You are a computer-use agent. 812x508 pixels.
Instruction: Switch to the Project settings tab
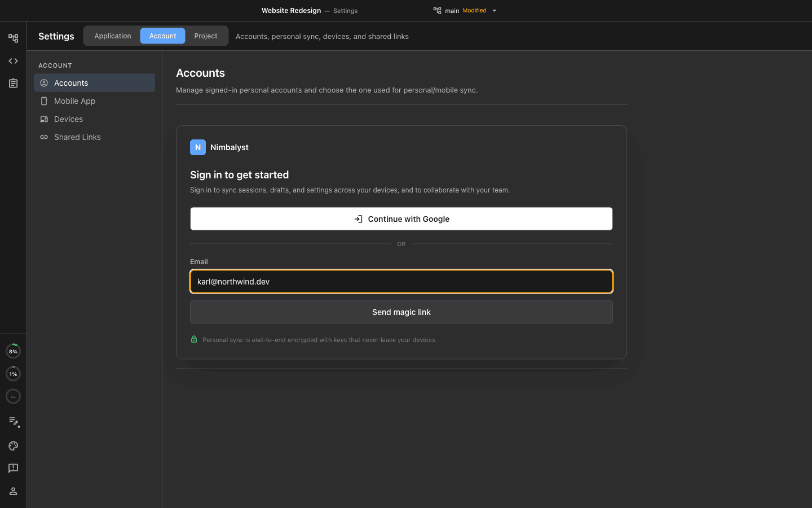coord(206,36)
